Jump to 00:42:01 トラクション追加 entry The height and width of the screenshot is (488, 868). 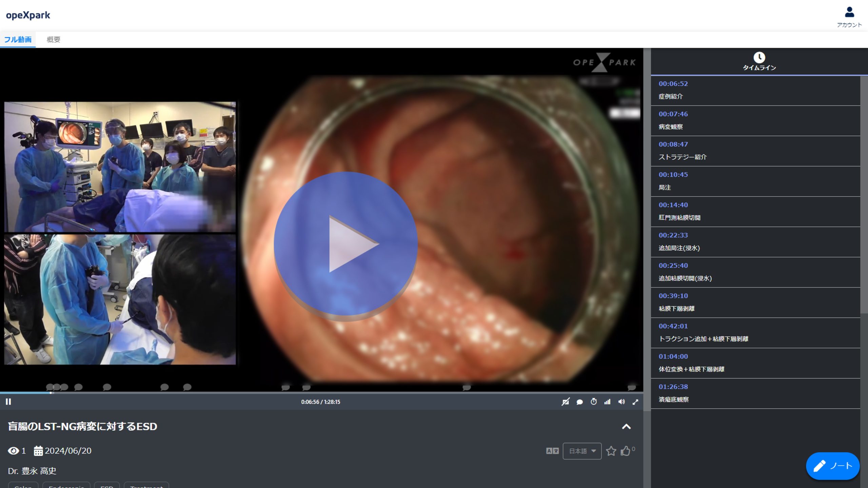click(x=755, y=333)
